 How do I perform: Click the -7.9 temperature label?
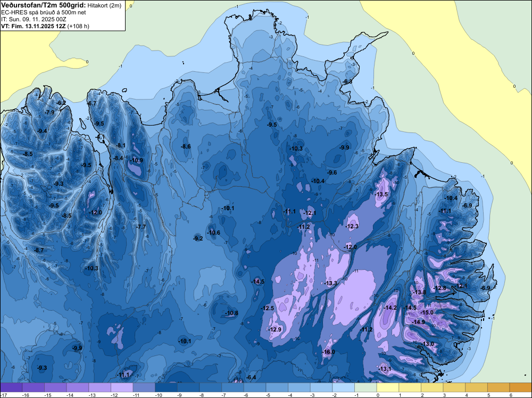click(49, 112)
